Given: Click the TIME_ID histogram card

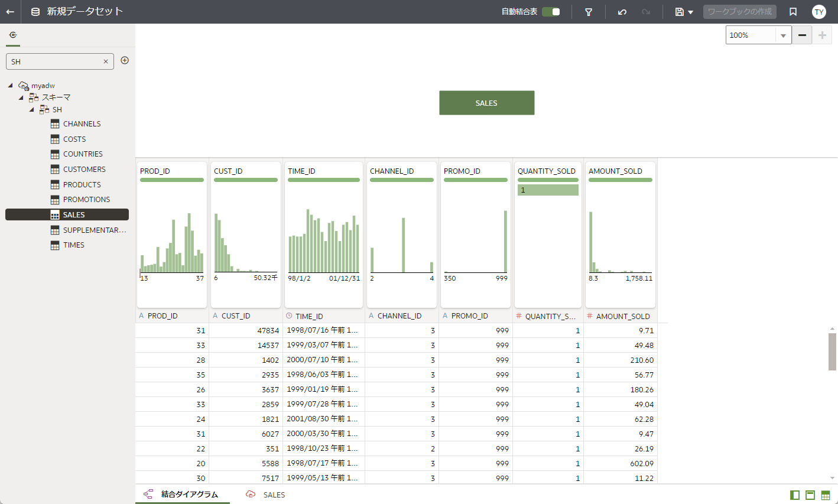Looking at the screenshot, I should (324, 235).
